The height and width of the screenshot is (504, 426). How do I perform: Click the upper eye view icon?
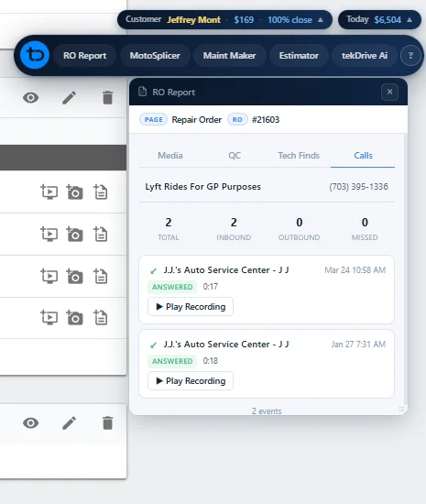31,98
